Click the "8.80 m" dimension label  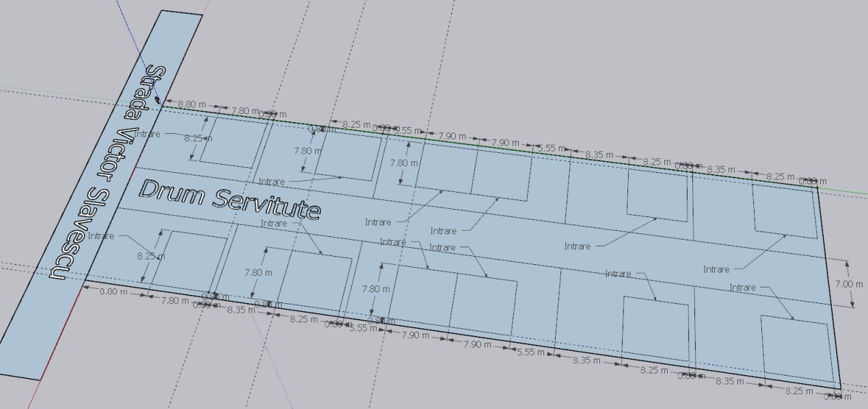coord(191,105)
